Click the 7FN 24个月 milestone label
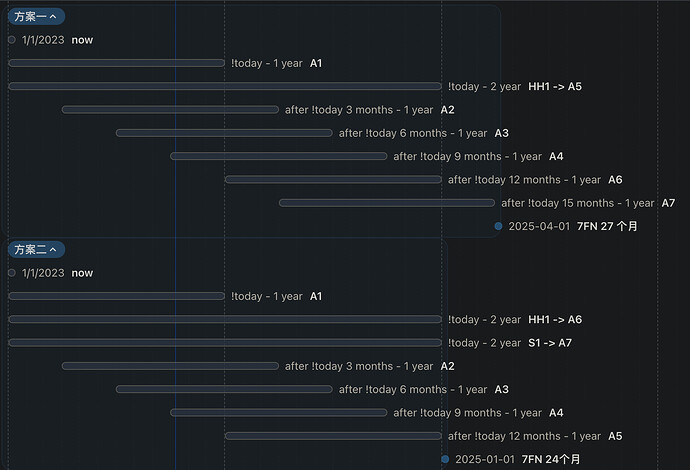 [551, 459]
